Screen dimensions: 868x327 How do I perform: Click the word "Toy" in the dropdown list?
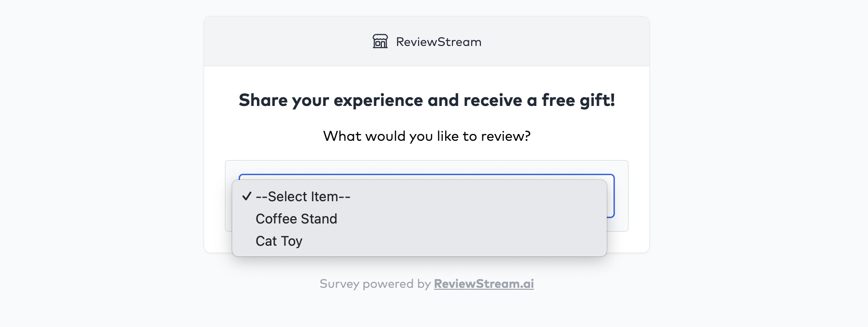[291, 241]
